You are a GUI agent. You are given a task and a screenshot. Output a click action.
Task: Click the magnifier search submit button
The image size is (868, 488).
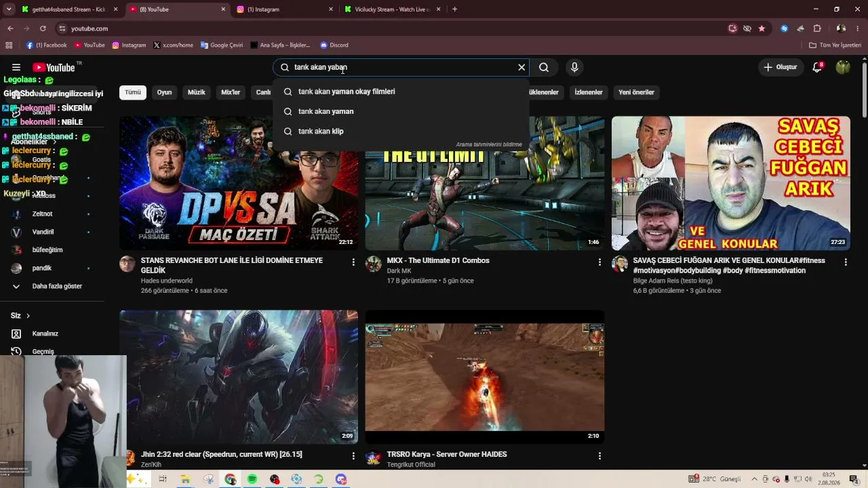click(544, 67)
